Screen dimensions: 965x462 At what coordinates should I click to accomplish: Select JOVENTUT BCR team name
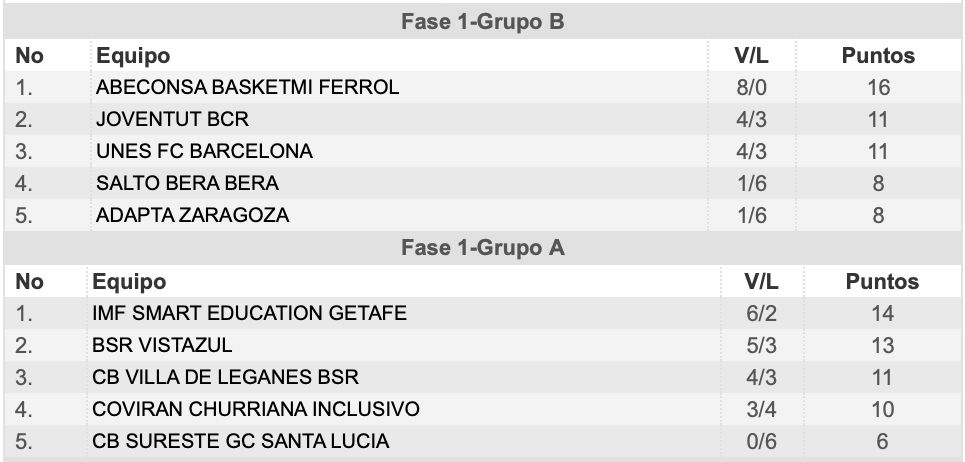172,119
